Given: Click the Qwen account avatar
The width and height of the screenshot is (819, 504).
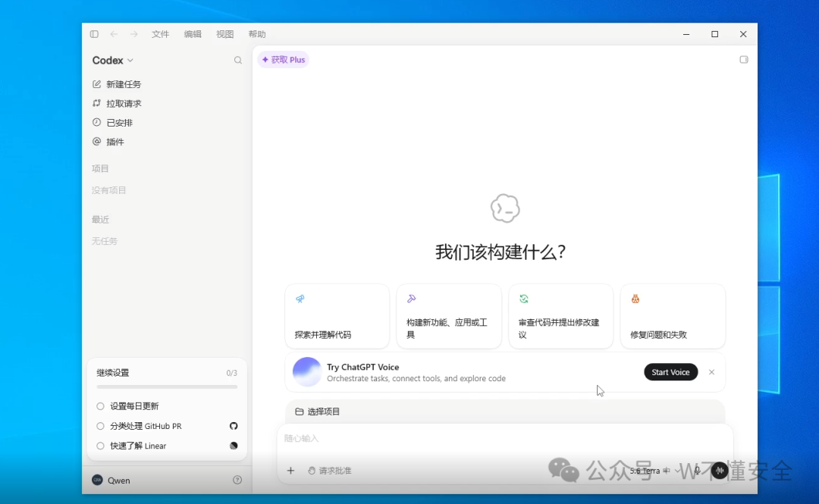Looking at the screenshot, I should 97,480.
